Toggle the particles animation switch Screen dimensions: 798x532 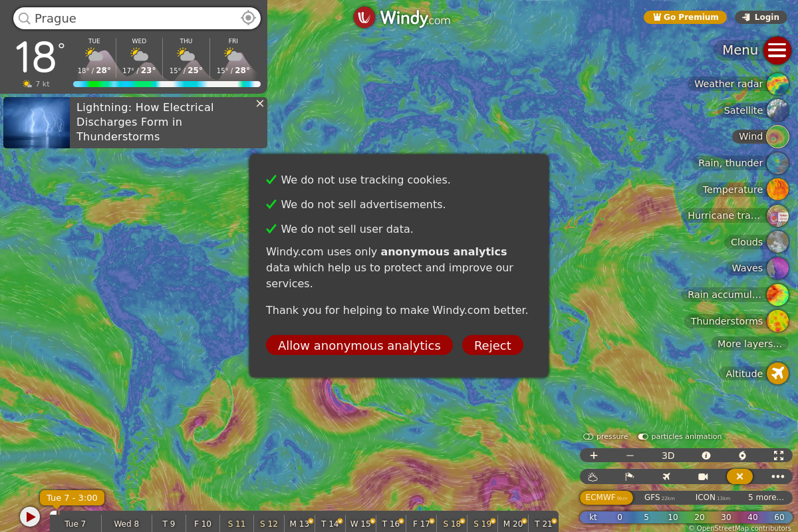[x=643, y=437]
